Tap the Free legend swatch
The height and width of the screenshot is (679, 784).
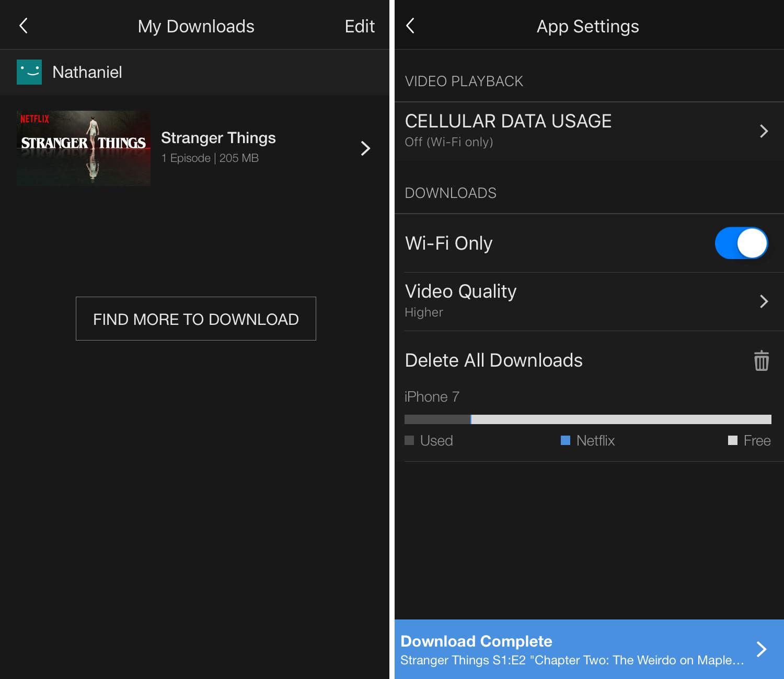point(732,440)
